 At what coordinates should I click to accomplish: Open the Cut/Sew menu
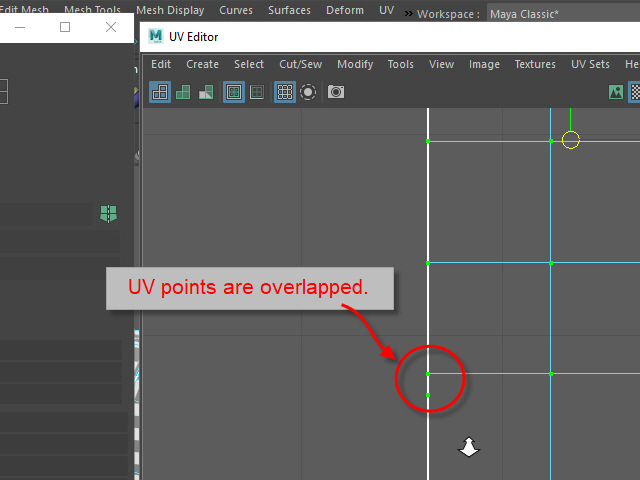point(300,64)
